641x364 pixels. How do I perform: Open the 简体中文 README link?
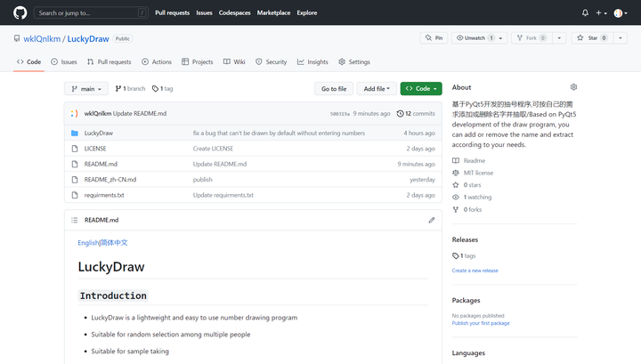click(115, 242)
